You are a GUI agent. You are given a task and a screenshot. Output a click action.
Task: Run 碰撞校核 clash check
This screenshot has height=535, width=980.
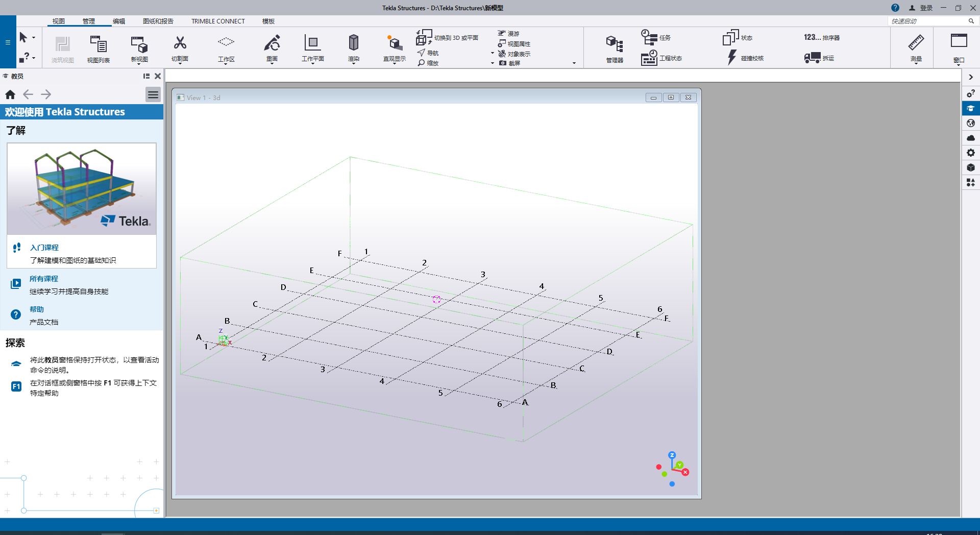pos(745,58)
